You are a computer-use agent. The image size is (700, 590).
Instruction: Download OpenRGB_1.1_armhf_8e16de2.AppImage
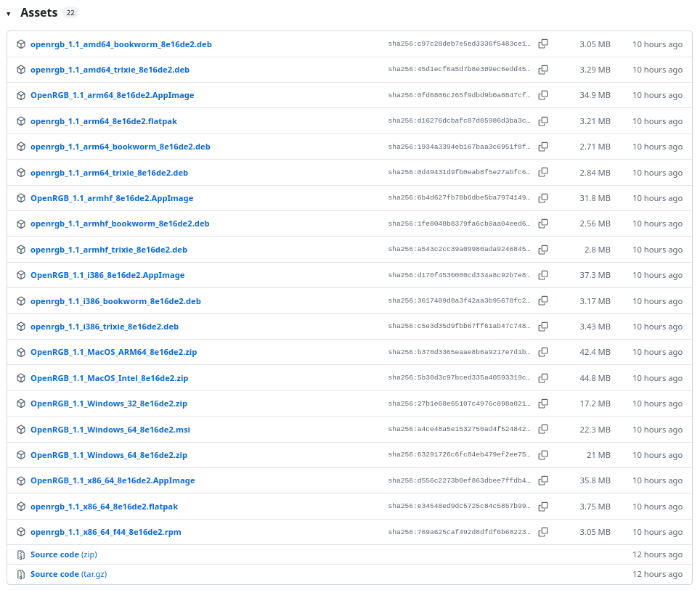point(112,197)
